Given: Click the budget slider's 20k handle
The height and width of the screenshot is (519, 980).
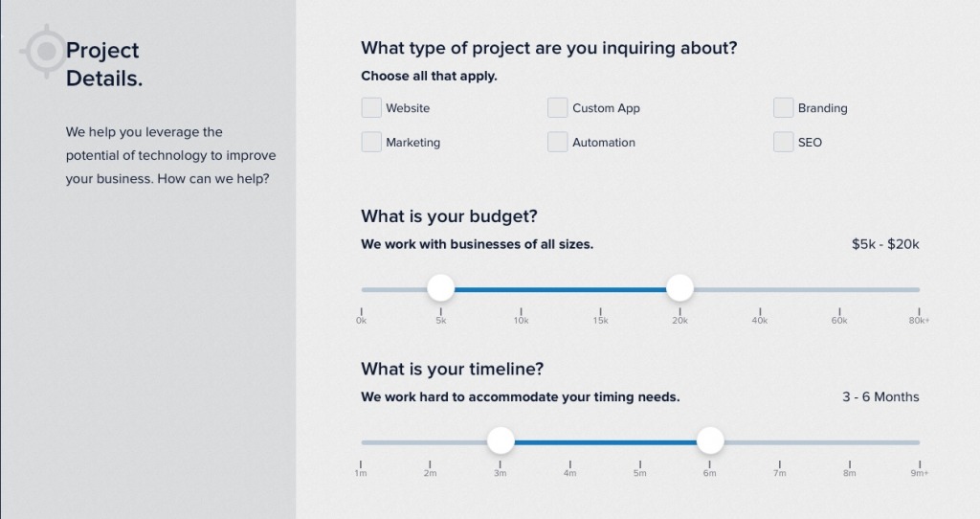Looking at the screenshot, I should (x=680, y=287).
